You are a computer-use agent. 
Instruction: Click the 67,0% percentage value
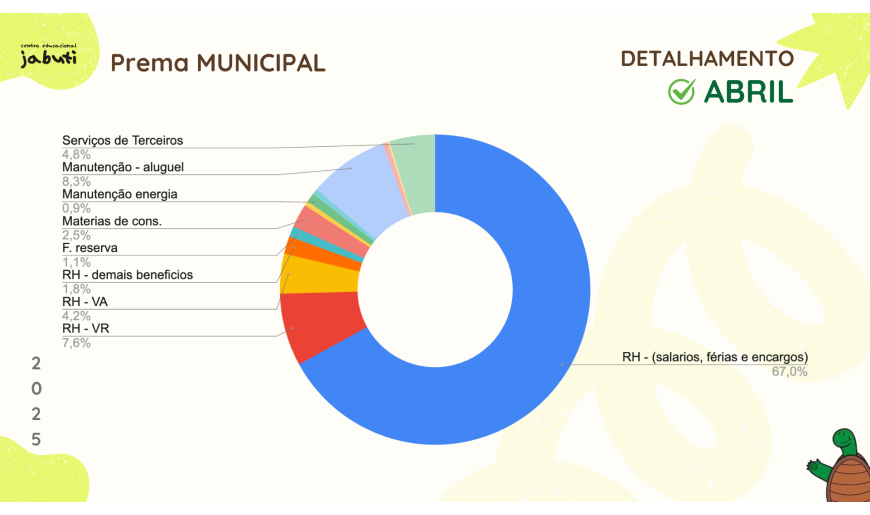789,372
